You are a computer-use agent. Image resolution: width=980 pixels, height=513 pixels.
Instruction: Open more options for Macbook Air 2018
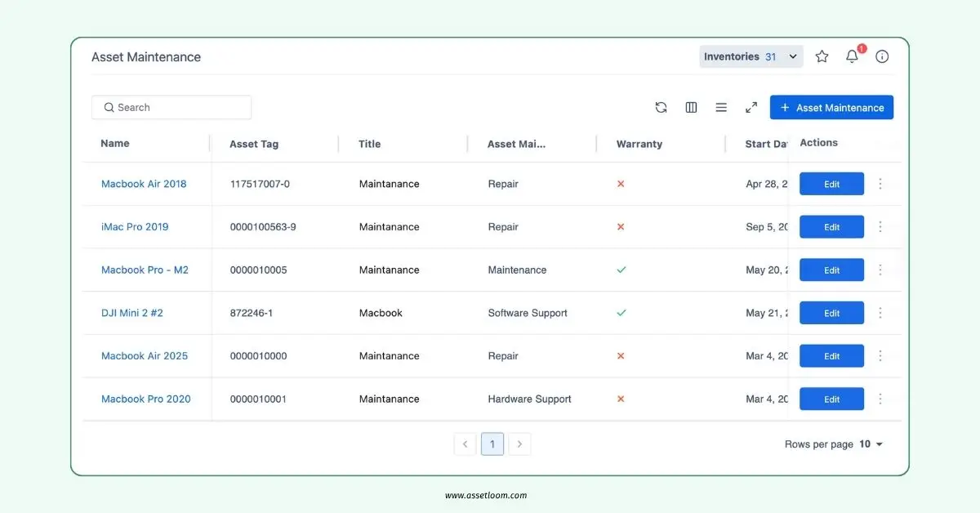[x=880, y=184]
